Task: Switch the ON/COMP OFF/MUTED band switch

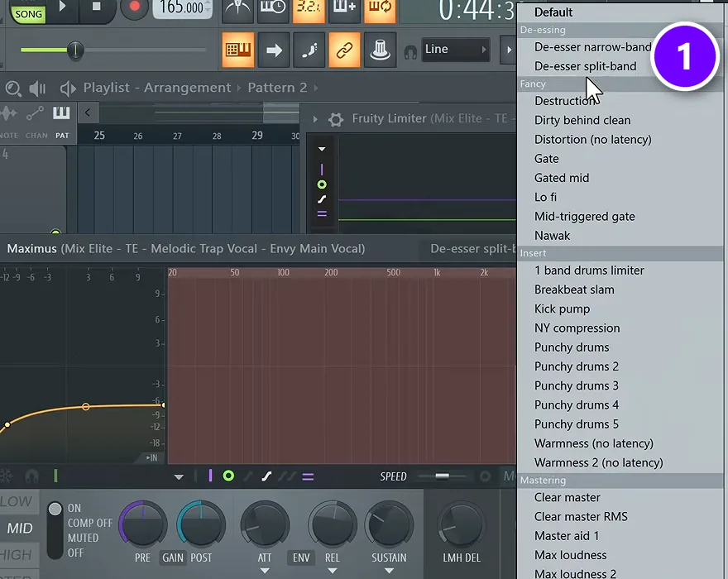Action: pyautogui.click(x=55, y=530)
